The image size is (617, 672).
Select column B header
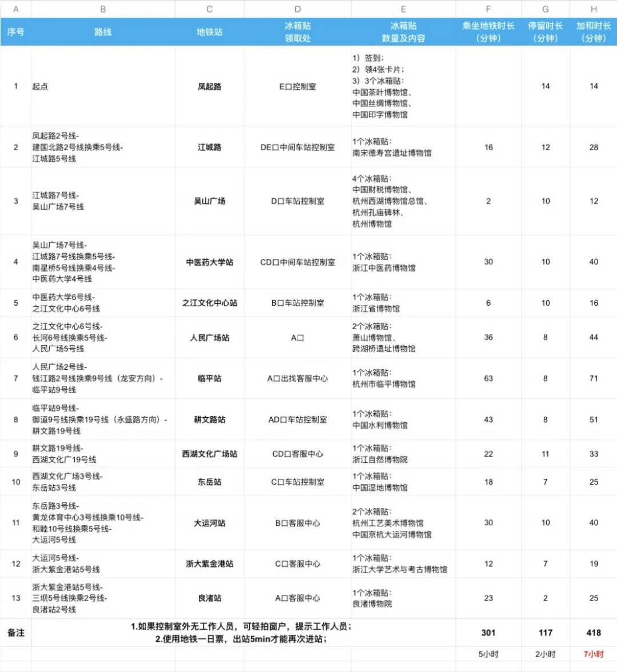pos(103,9)
